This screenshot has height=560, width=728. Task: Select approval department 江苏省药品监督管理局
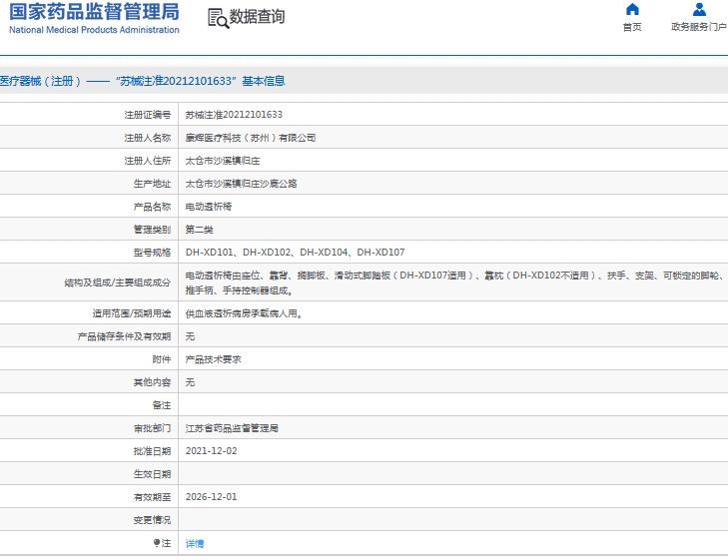(232, 428)
